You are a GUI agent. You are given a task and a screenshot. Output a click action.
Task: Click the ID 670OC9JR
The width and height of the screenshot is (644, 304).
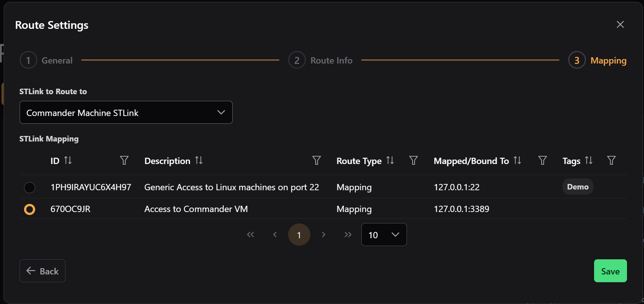70,209
